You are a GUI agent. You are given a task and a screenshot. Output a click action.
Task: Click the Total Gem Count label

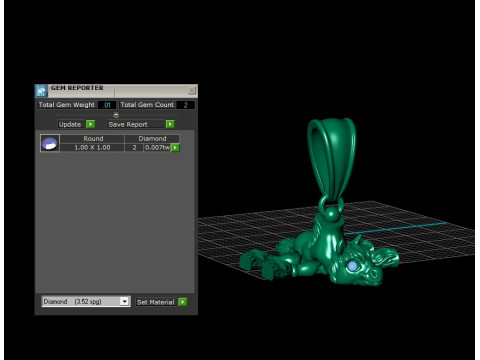click(147, 105)
